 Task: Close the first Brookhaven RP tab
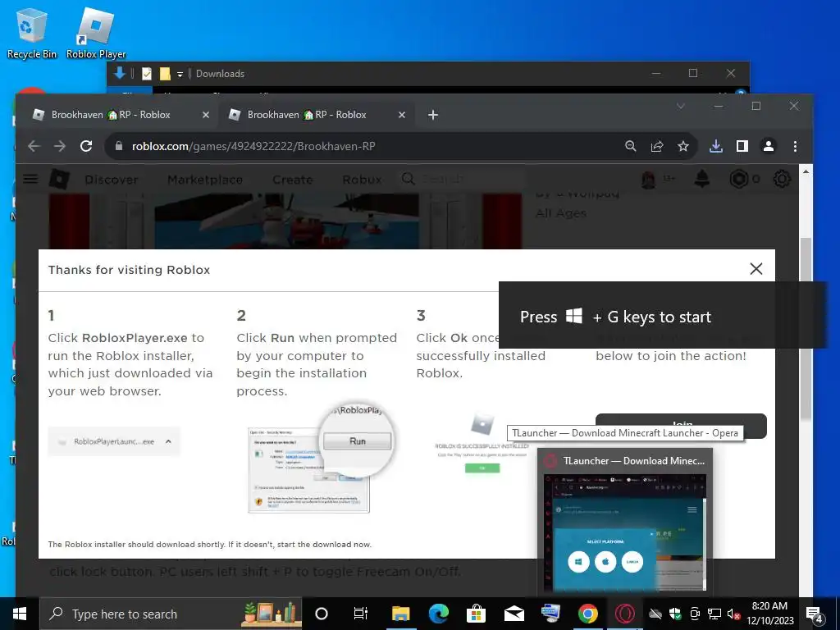click(x=206, y=115)
